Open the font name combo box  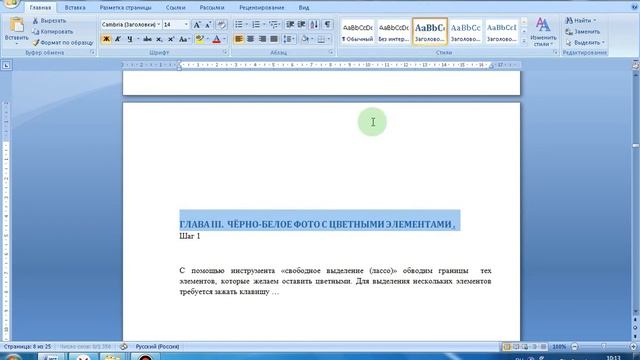pos(131,25)
